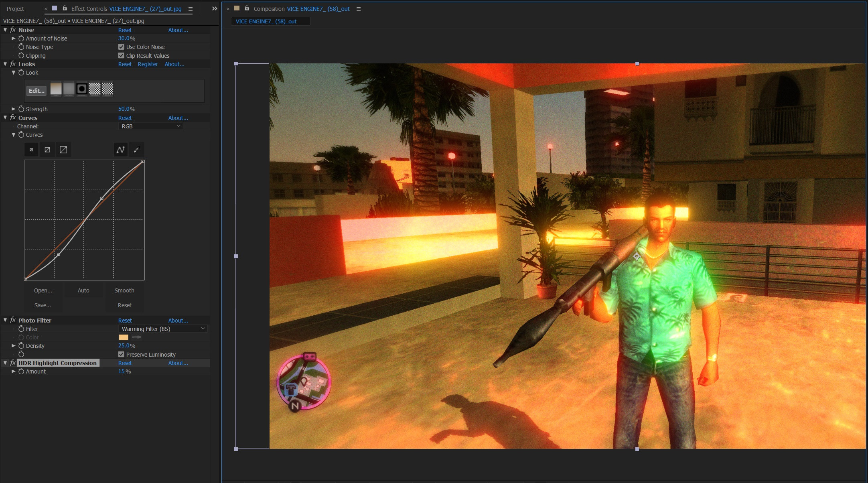This screenshot has width=868, height=483.
Task: Collapse the Noise effect group
Action: [x=5, y=30]
